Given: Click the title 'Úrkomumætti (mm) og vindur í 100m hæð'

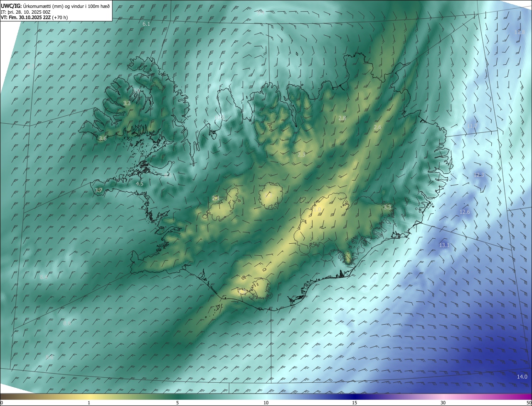Looking at the screenshot, I should [x=66, y=6].
